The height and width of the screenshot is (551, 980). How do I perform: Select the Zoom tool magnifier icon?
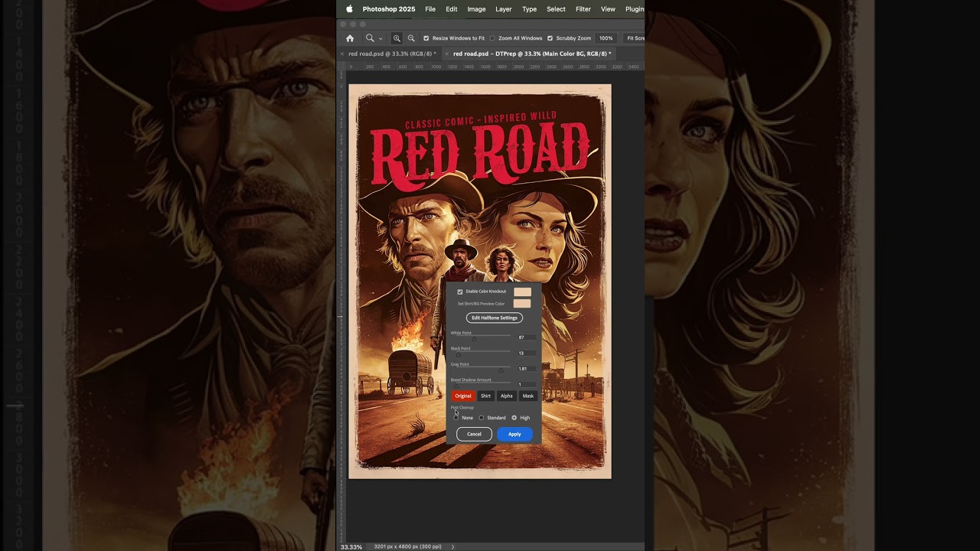(370, 38)
